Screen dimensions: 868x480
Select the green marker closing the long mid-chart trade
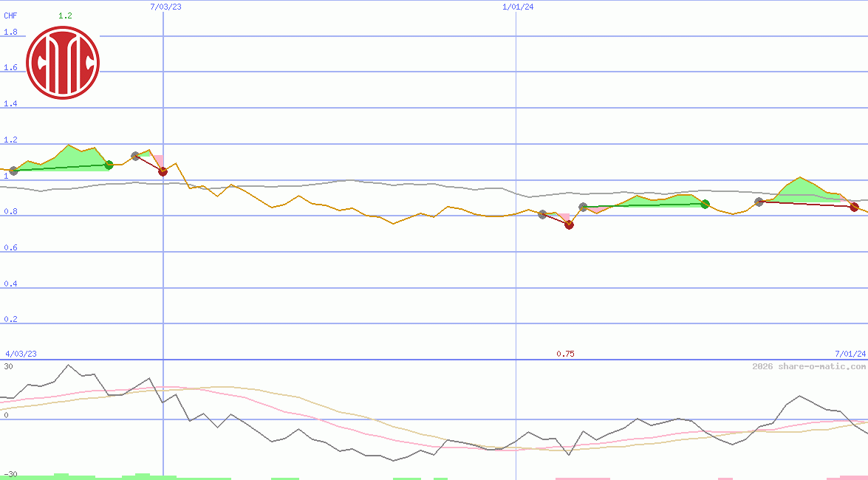(704, 205)
